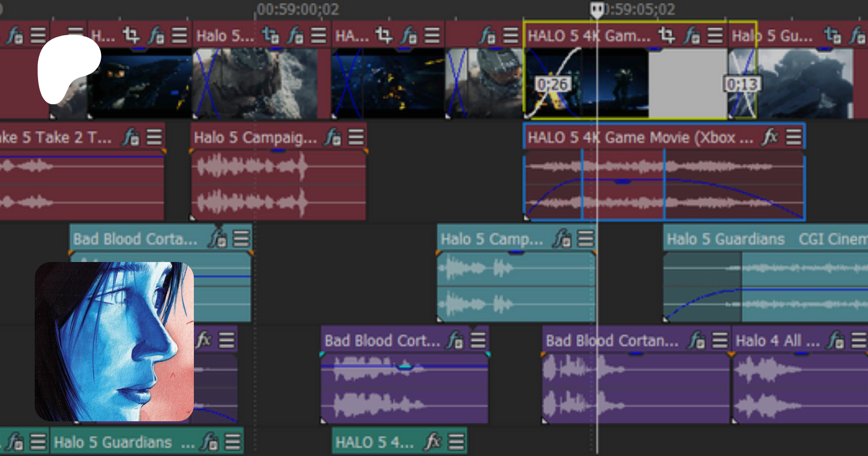The height and width of the screenshot is (456, 868).
Task: Open hamburger menu on Halo 5 Campaig... clip
Action: [x=356, y=138]
